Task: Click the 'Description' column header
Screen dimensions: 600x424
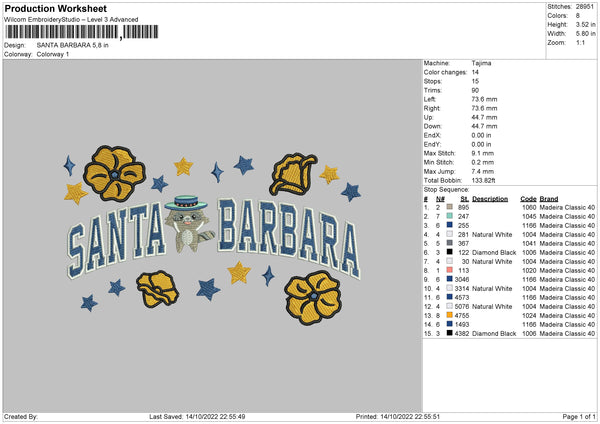Action: [490, 199]
